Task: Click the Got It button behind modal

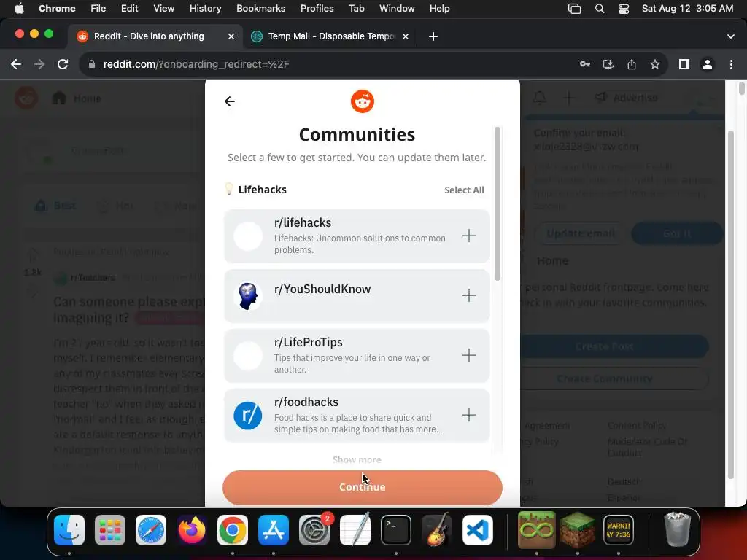Action: click(677, 234)
